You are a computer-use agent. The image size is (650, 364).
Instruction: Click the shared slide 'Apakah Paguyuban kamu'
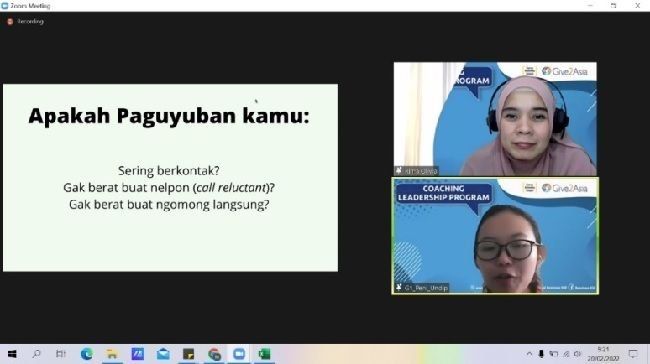(170, 178)
